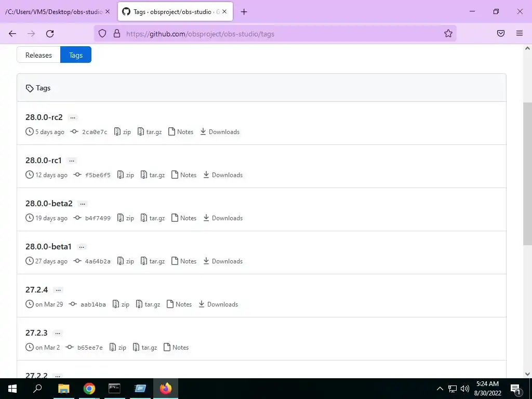532x399 pixels.
Task: Open Google Chrome from taskbar
Action: (x=89, y=389)
